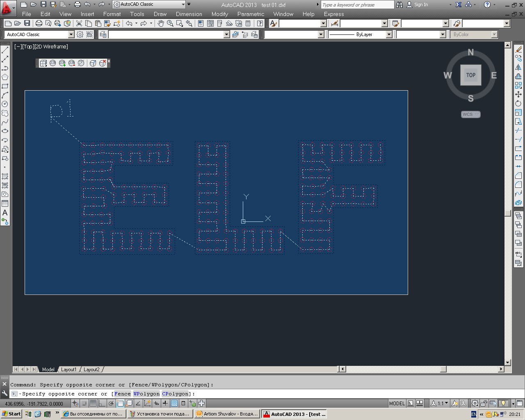525x420 pixels.
Task: Choose the Fence option in the command line
Action: coord(122,394)
